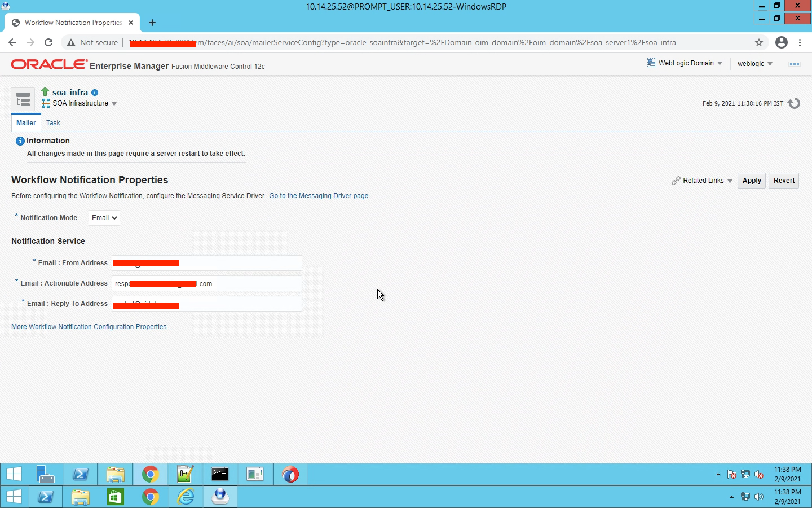Click the refresh page icon near the timestamp

[x=795, y=103]
